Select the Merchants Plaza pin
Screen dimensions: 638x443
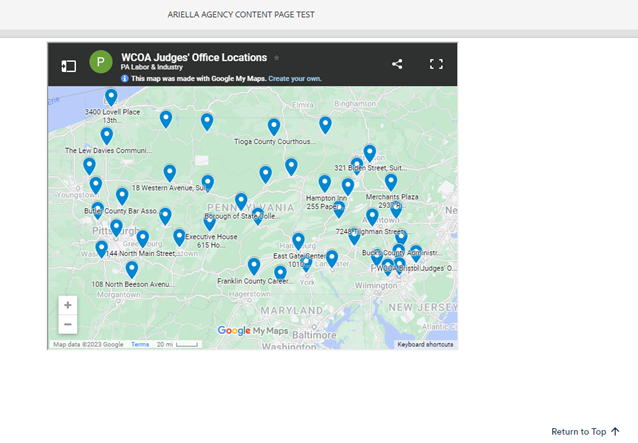point(391,182)
